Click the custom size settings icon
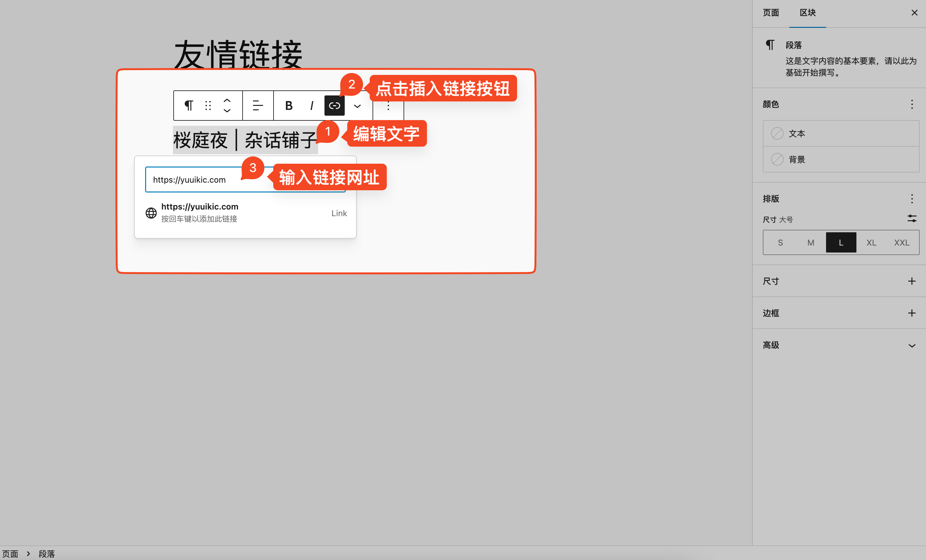The image size is (926, 560). (912, 219)
